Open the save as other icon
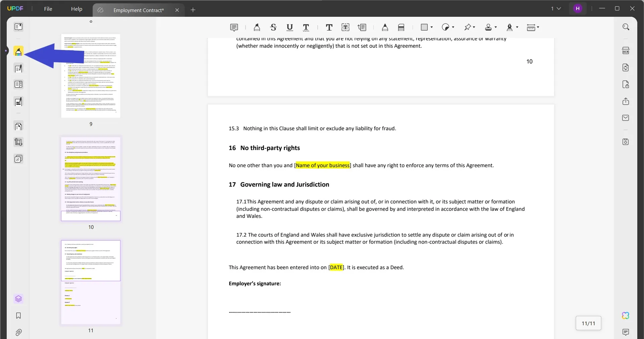 (x=626, y=142)
